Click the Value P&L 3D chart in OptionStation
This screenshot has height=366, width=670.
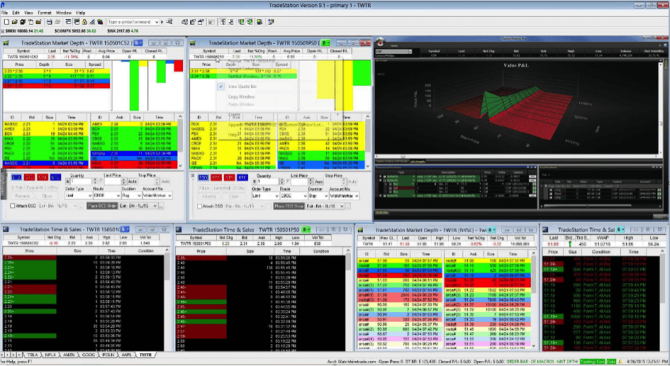pyautogui.click(x=517, y=107)
